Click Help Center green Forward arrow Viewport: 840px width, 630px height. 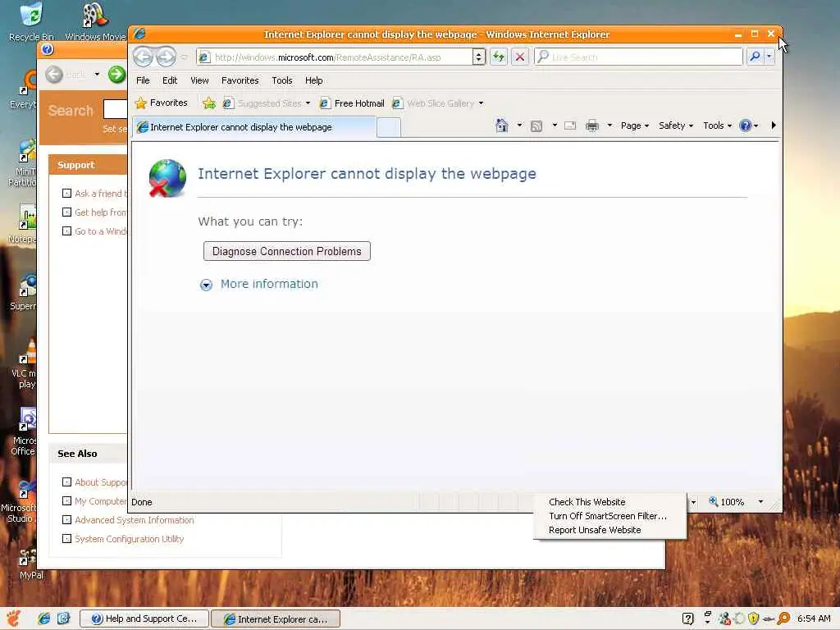[x=116, y=74]
